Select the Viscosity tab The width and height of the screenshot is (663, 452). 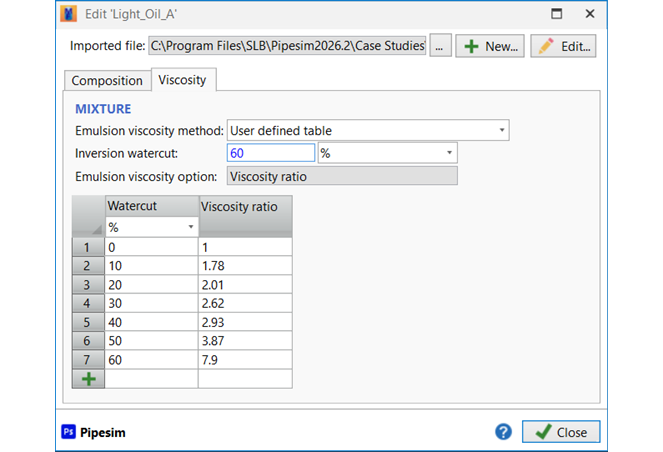click(183, 81)
